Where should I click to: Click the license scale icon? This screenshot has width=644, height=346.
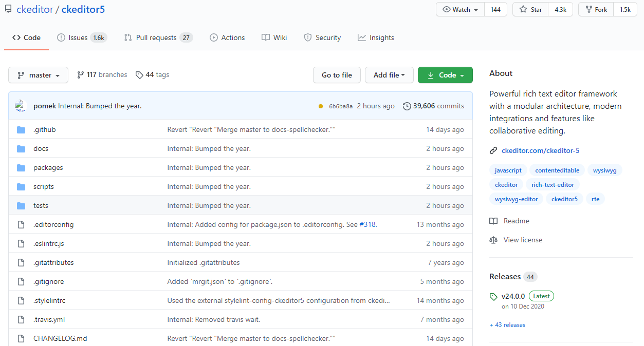click(493, 240)
